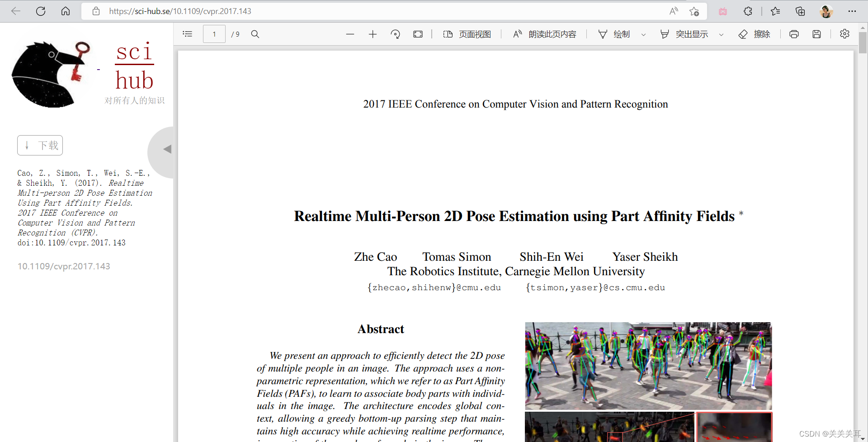868x442 pixels.
Task: Fit PDF page to width
Action: [x=418, y=34]
